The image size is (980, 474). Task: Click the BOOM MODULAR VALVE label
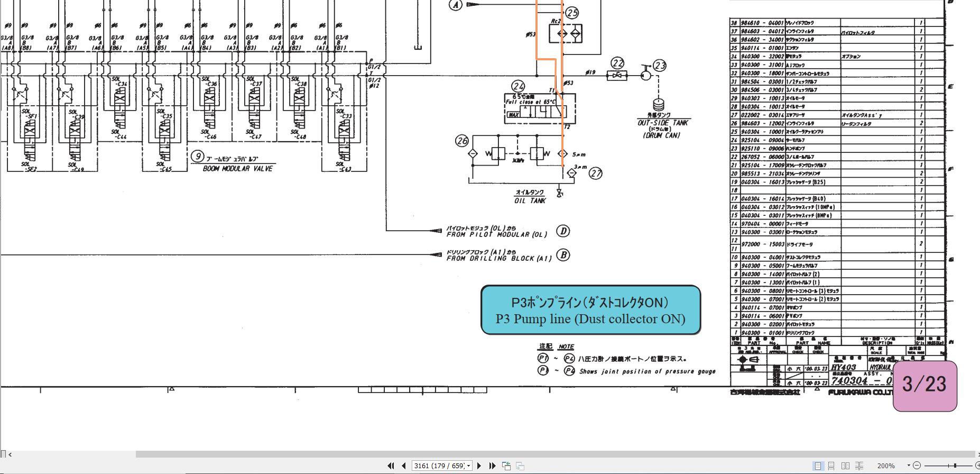click(x=238, y=169)
